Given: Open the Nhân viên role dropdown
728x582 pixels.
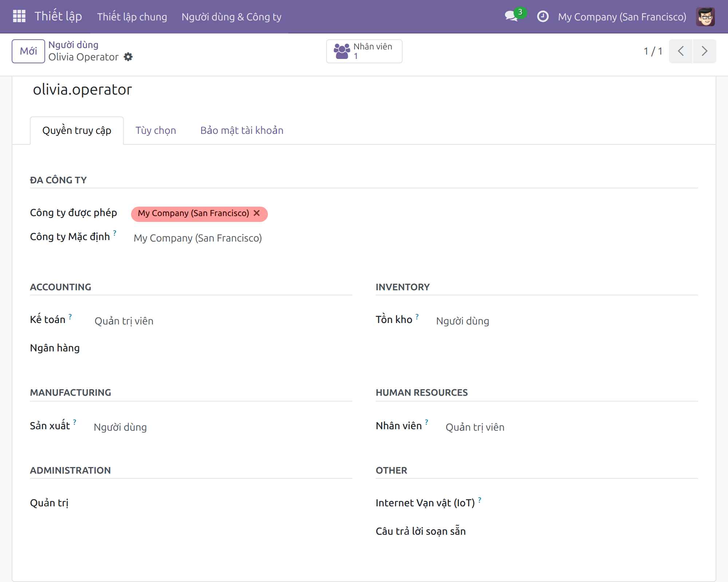Looking at the screenshot, I should pos(571,427).
